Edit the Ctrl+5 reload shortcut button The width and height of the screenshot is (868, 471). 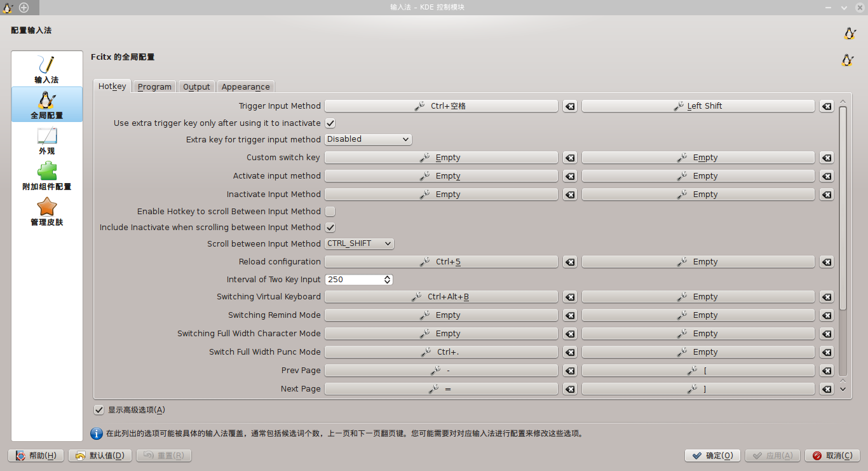point(441,262)
